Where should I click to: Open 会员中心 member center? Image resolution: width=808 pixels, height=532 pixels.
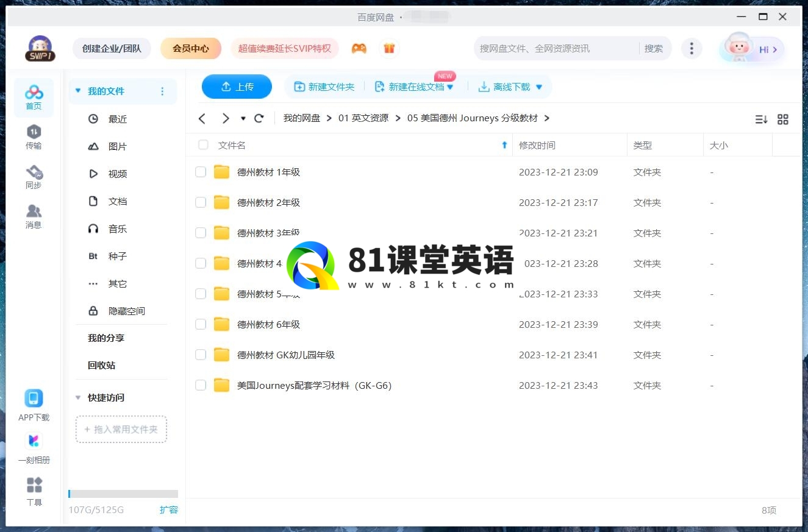(191, 48)
